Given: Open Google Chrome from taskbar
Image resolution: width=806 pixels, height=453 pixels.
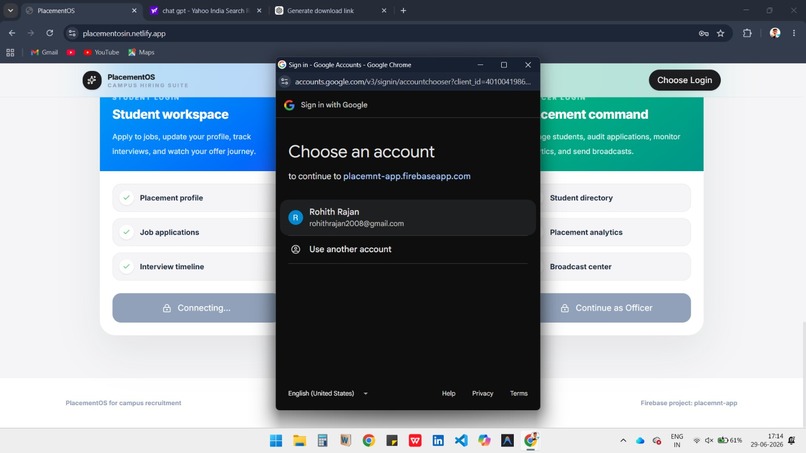Looking at the screenshot, I should coord(369,441).
